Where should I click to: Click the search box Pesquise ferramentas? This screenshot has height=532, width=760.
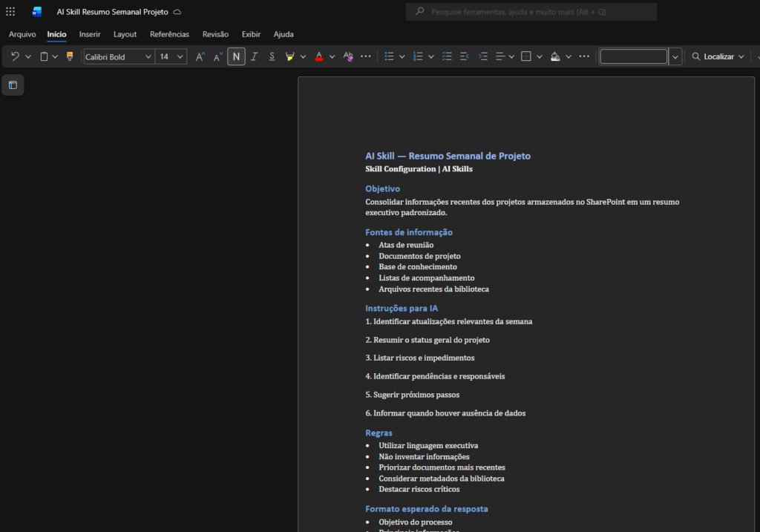click(x=531, y=12)
